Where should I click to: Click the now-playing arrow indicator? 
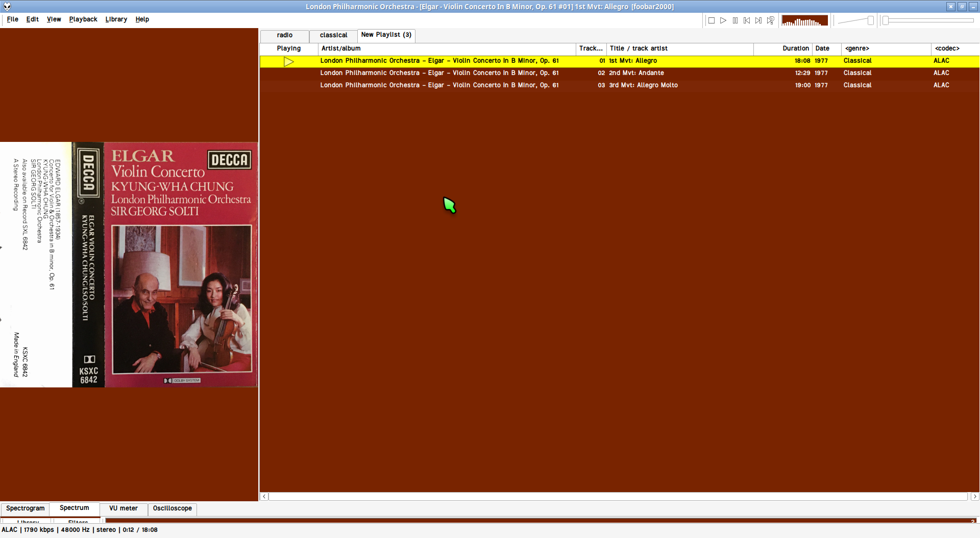(288, 61)
